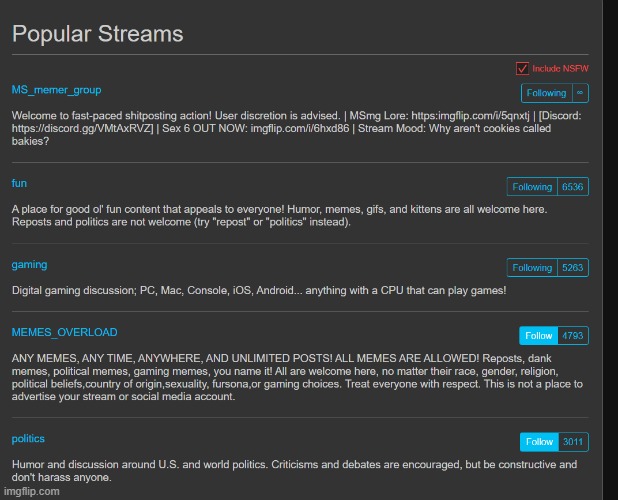Open the fun stream
The width and height of the screenshot is (618, 500).
[x=19, y=183]
